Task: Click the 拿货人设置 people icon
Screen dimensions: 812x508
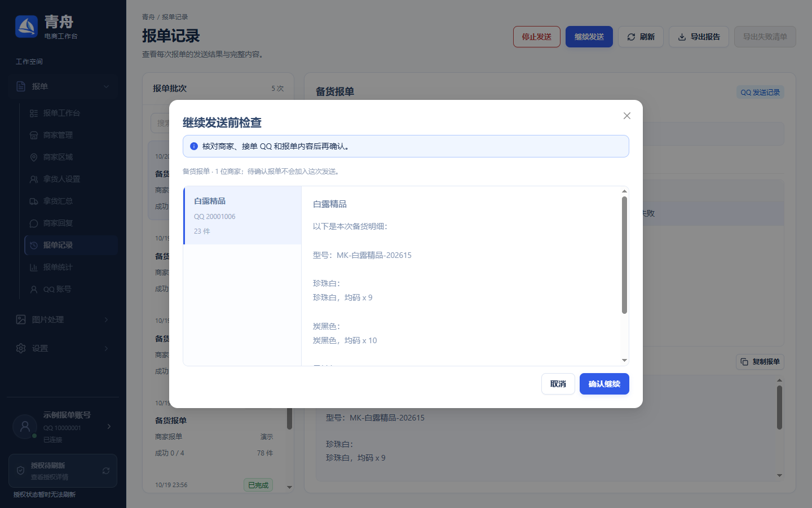Action: point(34,179)
